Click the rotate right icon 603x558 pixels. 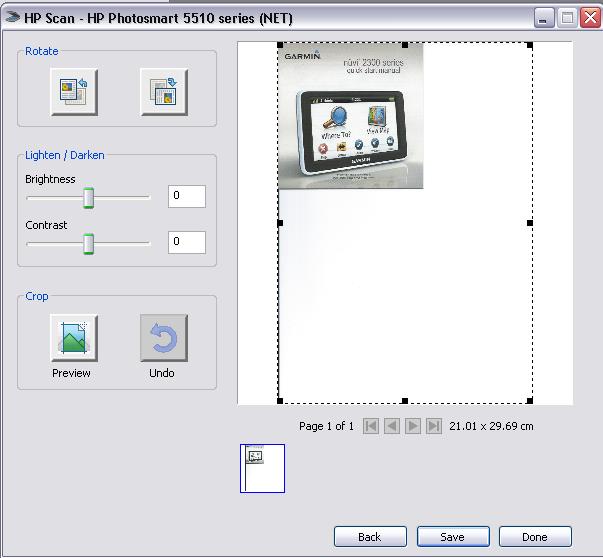(163, 92)
